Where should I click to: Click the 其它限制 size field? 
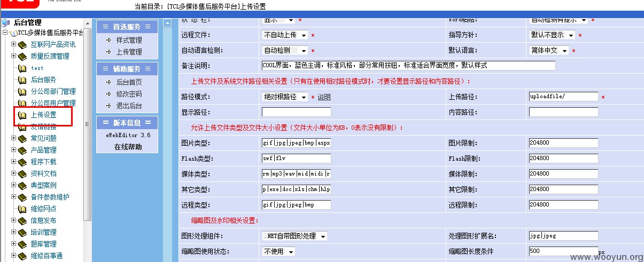tap(564, 189)
